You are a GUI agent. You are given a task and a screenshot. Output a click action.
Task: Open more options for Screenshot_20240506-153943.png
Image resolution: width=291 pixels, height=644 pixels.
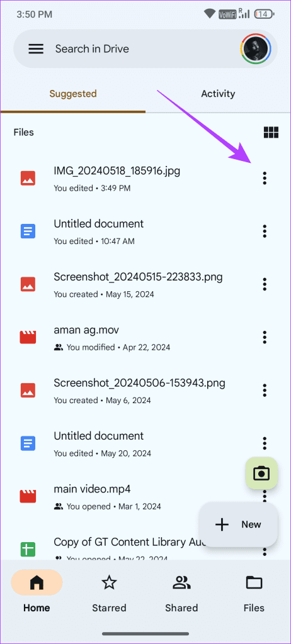click(x=265, y=390)
